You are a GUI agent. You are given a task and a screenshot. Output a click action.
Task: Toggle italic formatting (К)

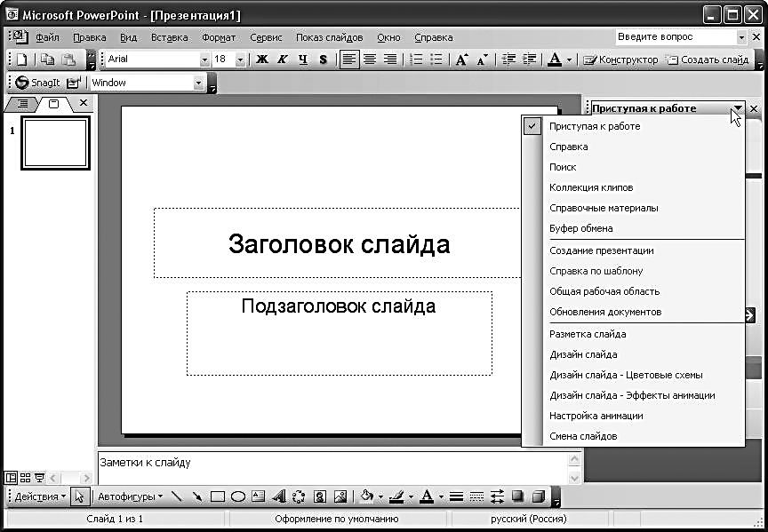click(283, 60)
